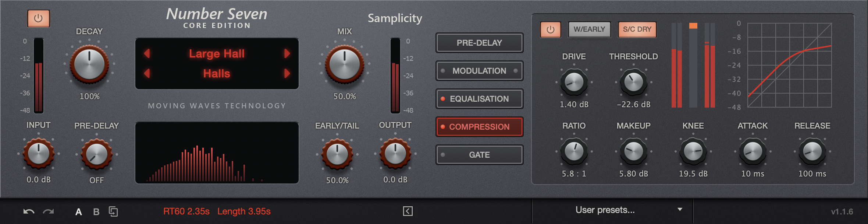Click the impulse response waveform display
This screenshot has width=868, height=224.
click(217, 153)
